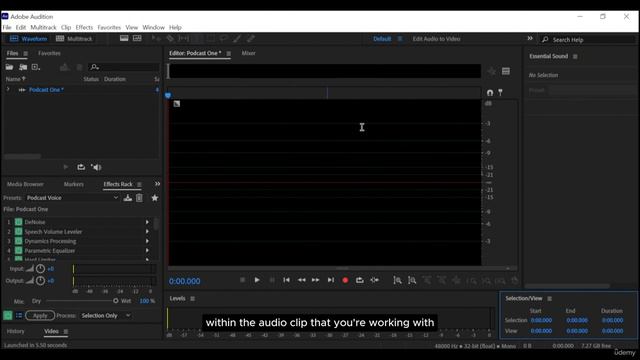Toggle entire effects rack power
The image size is (640, 360).
point(8,316)
